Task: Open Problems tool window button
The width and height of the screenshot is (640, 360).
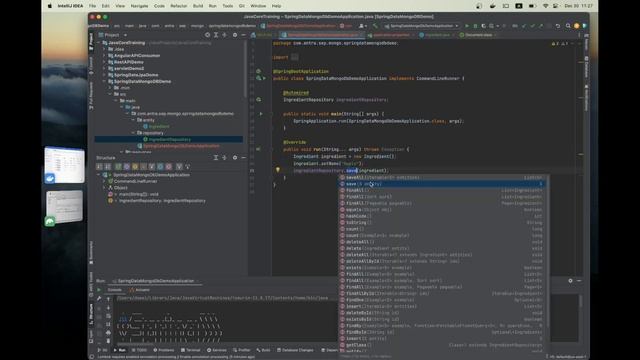Action: [164, 350]
